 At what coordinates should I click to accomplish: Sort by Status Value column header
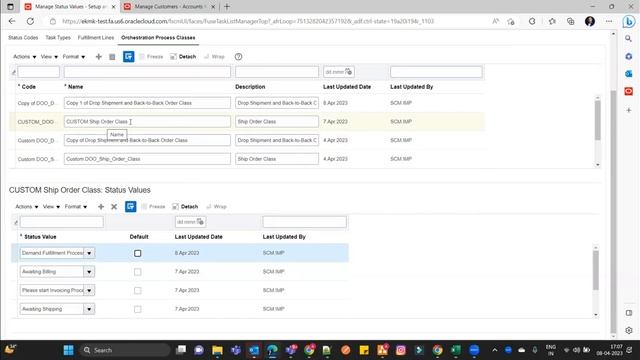[x=40, y=237]
